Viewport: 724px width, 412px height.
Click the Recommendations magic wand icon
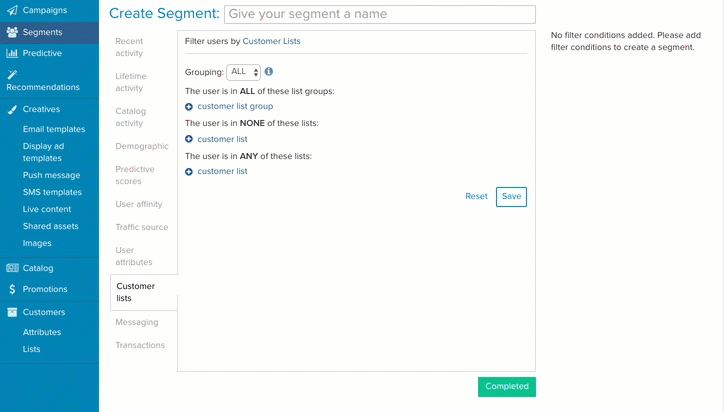point(12,74)
